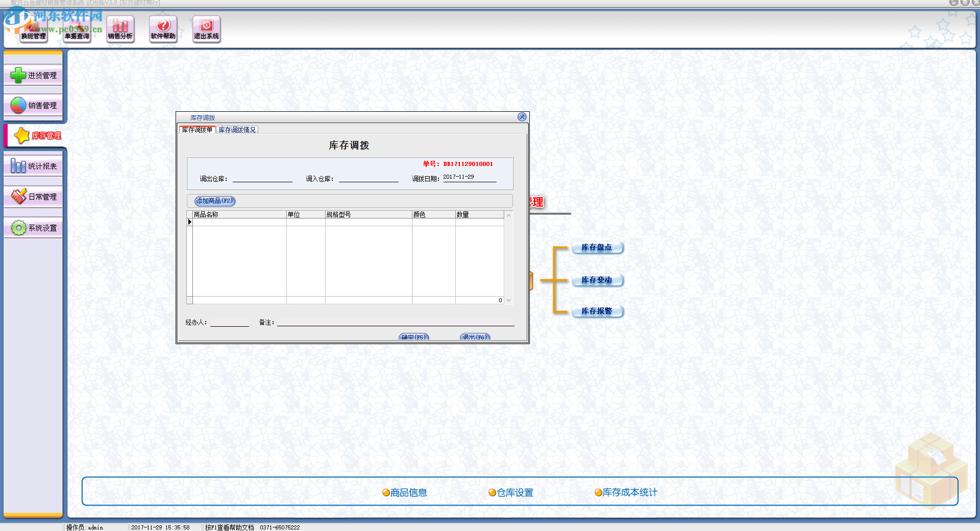The image size is (980, 531).
Task: Click 退出系统 exit system toolbar icon
Action: (206, 29)
